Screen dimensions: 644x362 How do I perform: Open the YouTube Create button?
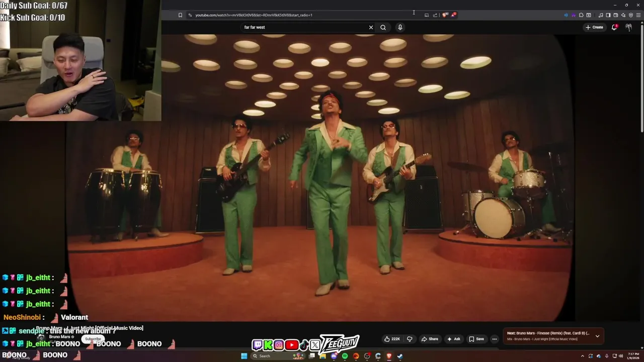click(x=594, y=27)
